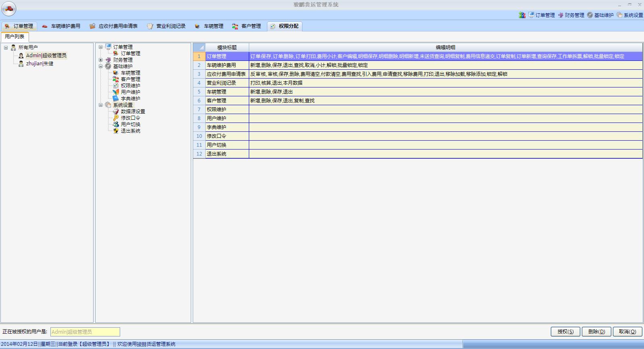
Task: Click the 授权(S) button
Action: pos(565,332)
